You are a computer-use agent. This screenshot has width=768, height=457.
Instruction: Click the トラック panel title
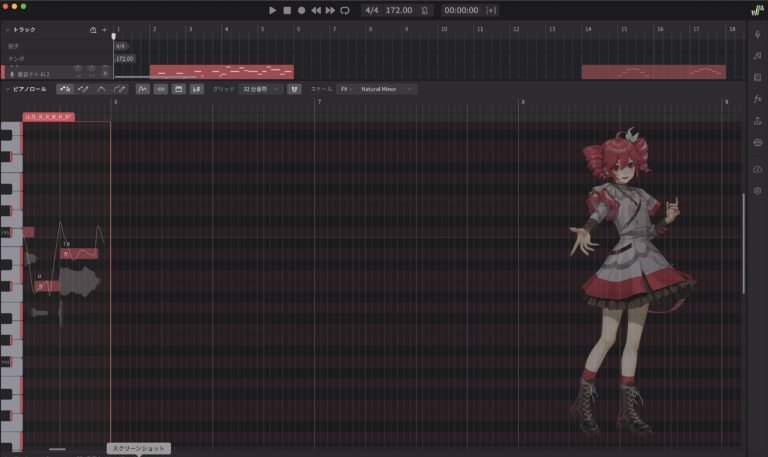24,30
